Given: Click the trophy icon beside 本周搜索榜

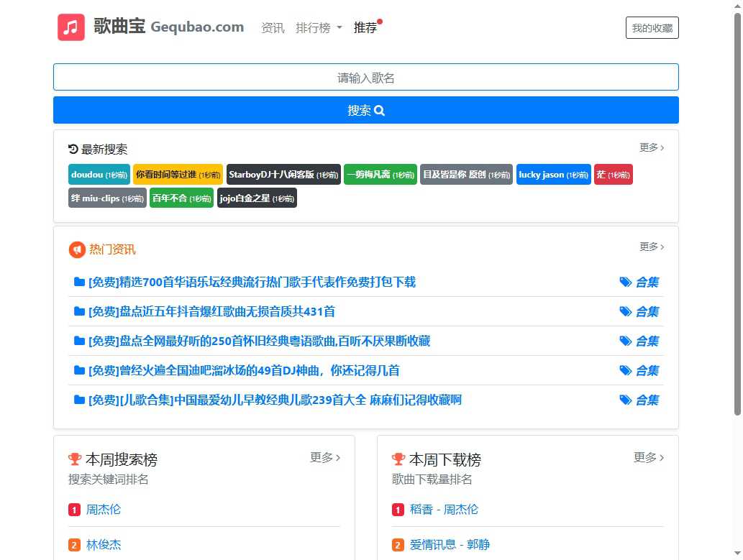Looking at the screenshot, I should pyautogui.click(x=74, y=459).
